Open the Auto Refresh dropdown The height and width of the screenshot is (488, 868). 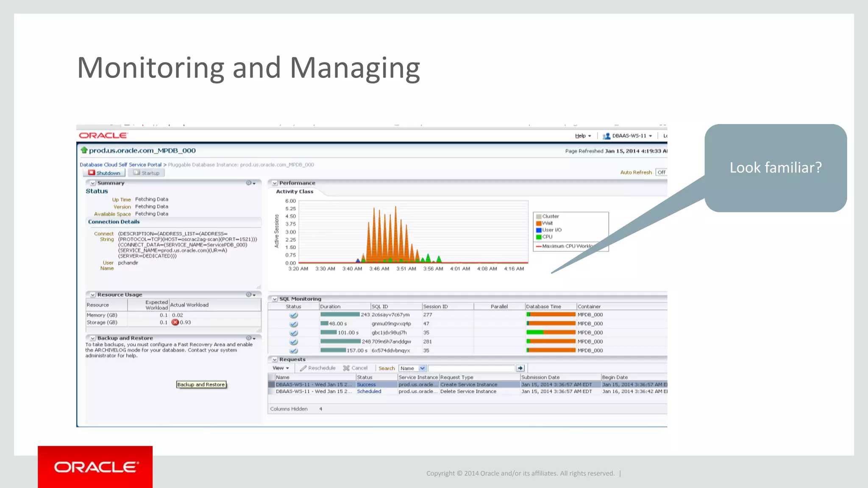661,172
